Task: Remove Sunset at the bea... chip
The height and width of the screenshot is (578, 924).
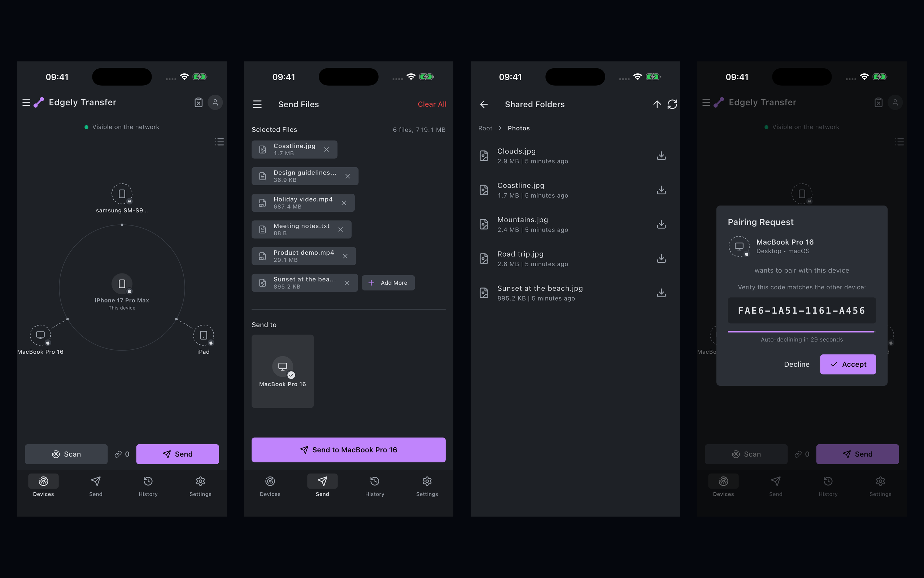Action: tap(347, 283)
